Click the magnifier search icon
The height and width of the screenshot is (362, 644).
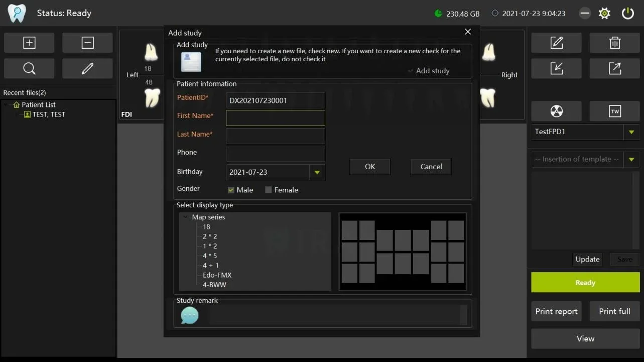(x=29, y=69)
